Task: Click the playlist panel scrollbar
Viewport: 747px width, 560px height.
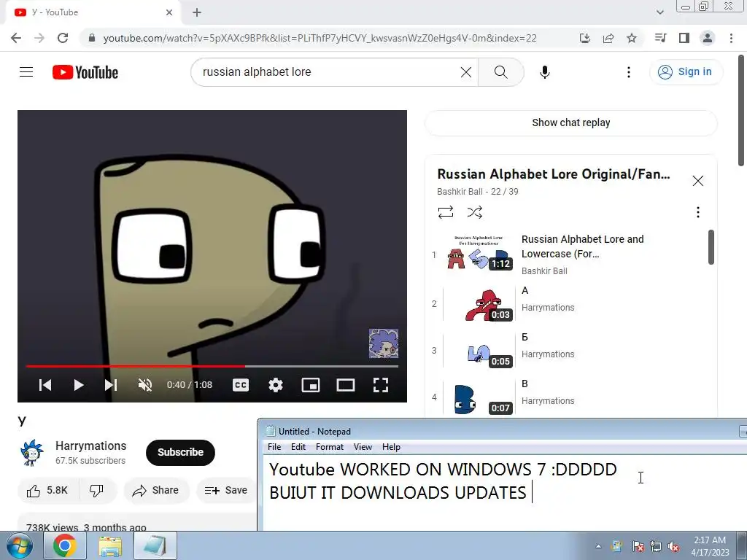Action: pos(711,246)
